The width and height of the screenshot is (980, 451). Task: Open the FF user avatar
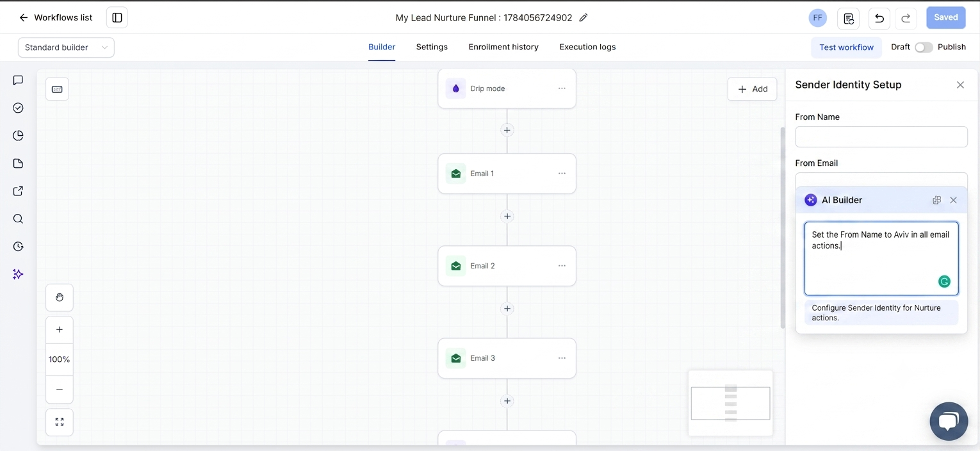tap(817, 18)
